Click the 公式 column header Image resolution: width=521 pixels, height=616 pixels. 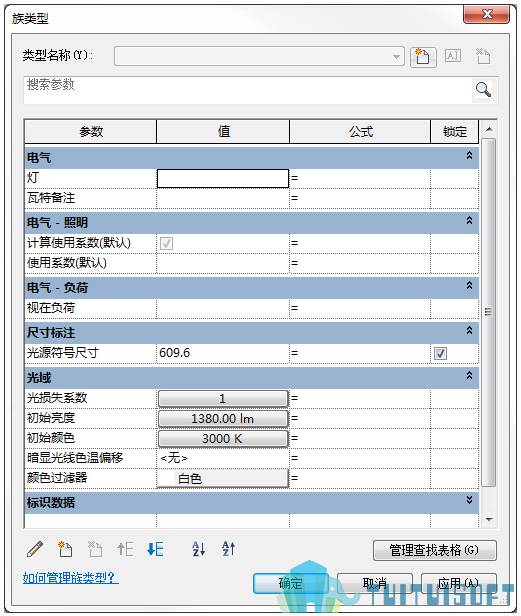360,132
